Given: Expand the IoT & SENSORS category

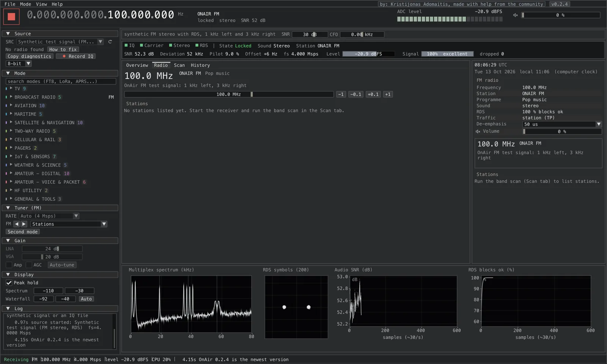Looking at the screenshot, I should pyautogui.click(x=11, y=156).
